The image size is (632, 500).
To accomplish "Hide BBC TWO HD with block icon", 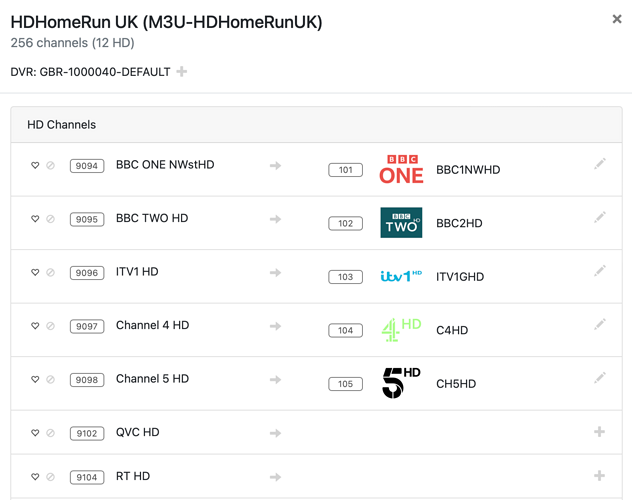I will click(x=50, y=219).
